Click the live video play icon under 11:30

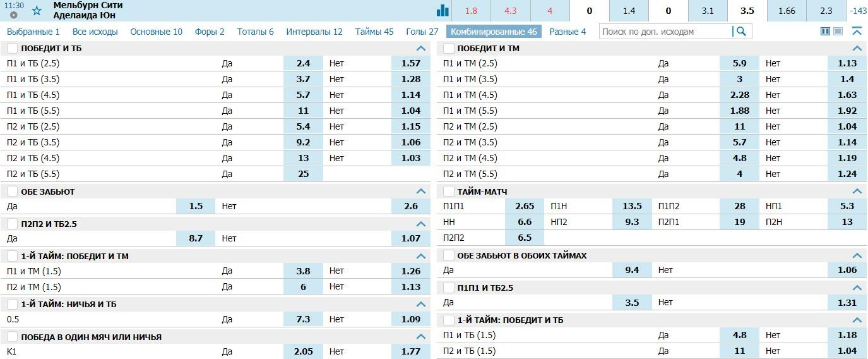14,15
